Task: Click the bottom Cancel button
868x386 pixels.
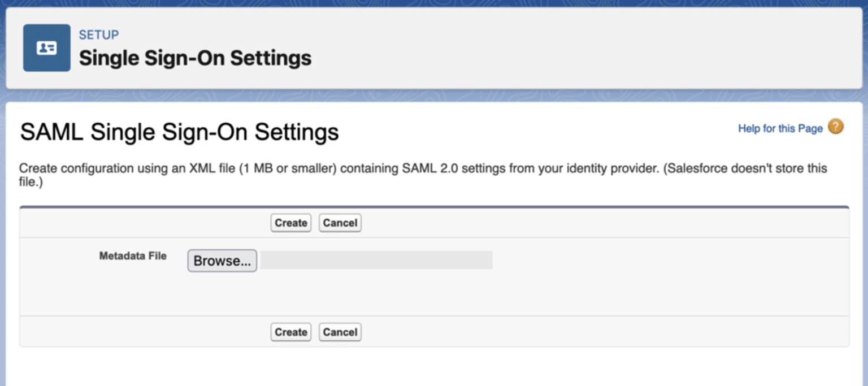Action: coord(340,332)
